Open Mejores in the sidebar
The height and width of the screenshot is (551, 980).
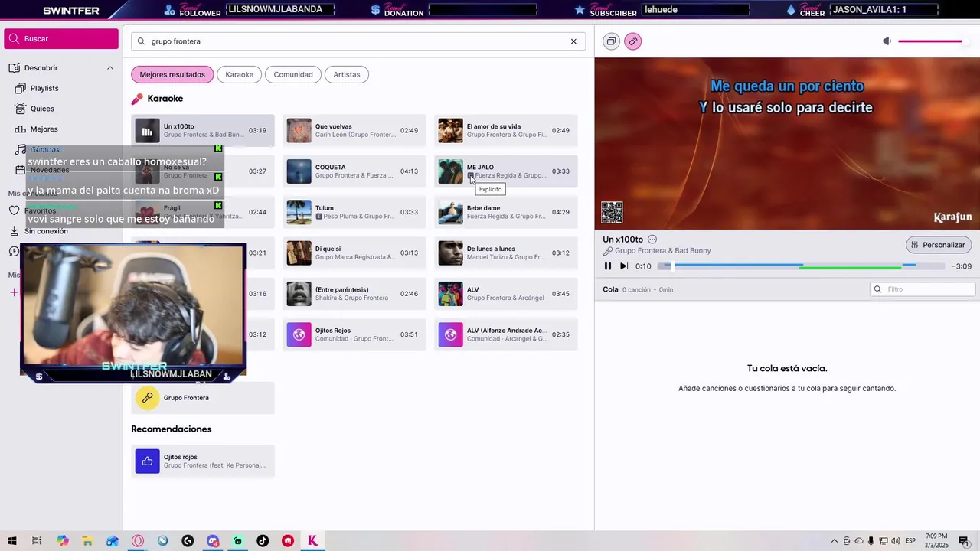(x=44, y=129)
